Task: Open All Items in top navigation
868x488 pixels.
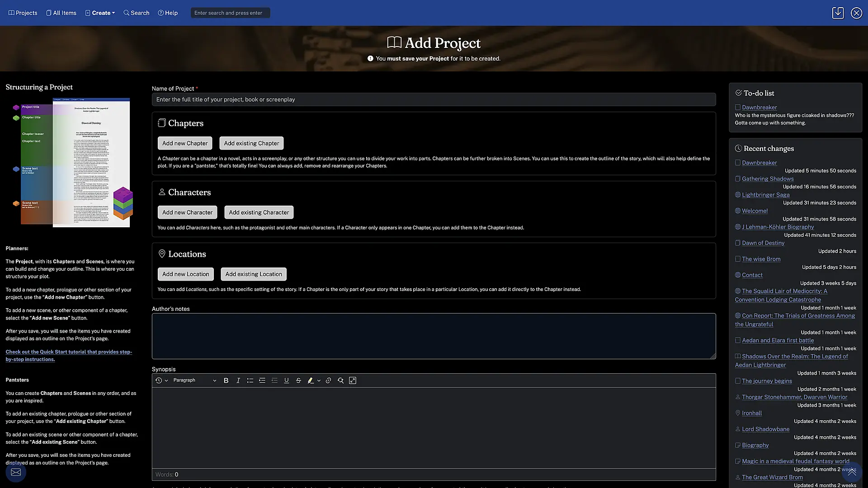Action: (x=61, y=13)
